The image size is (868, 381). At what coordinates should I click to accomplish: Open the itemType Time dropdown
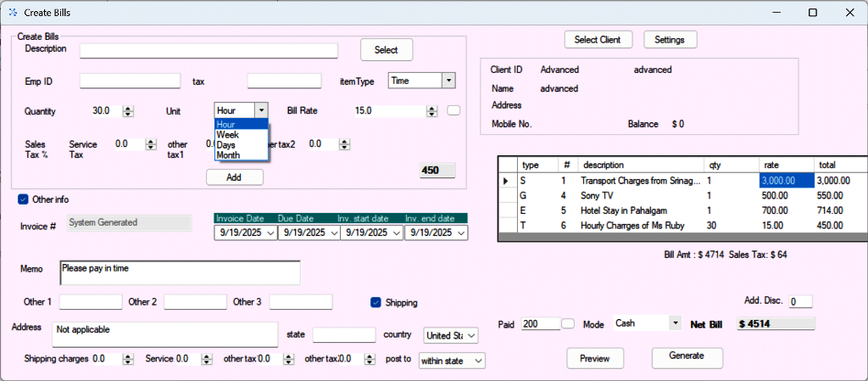(x=448, y=81)
